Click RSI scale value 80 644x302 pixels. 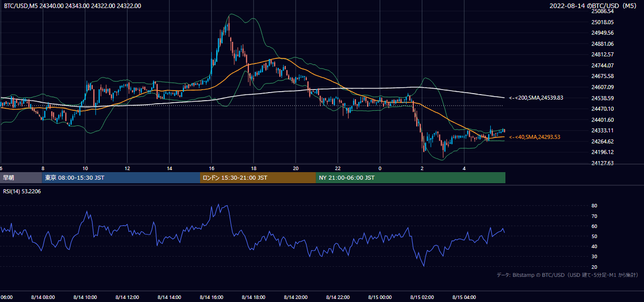point(595,206)
